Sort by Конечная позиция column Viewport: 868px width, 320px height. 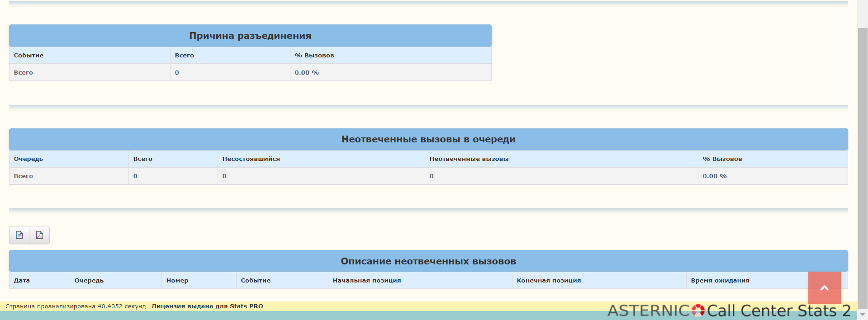pos(549,281)
